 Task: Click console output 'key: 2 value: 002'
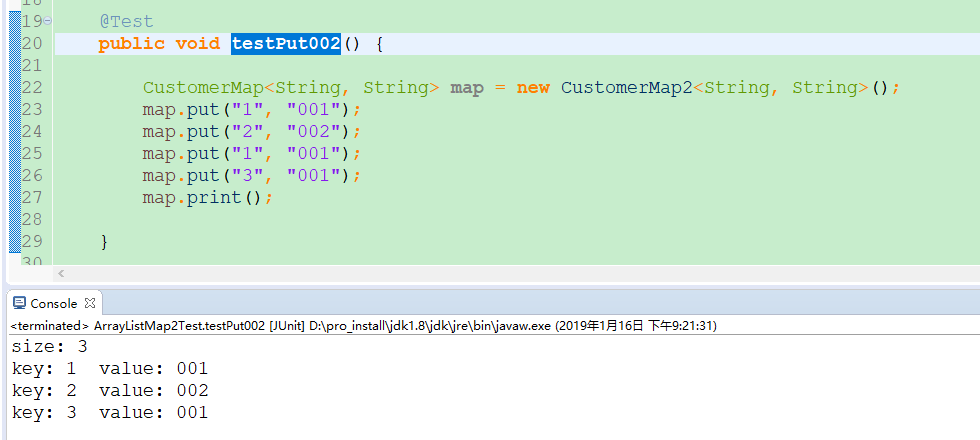click(x=109, y=391)
